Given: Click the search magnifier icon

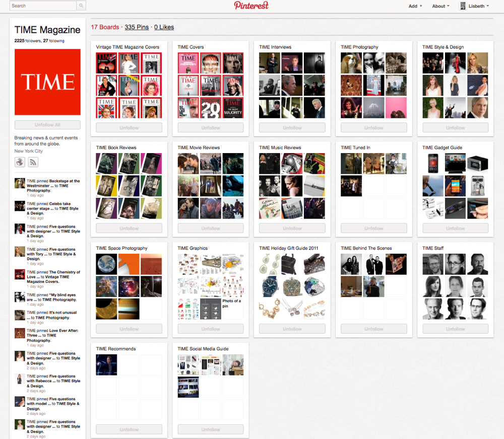Looking at the screenshot, I should 81,6.
